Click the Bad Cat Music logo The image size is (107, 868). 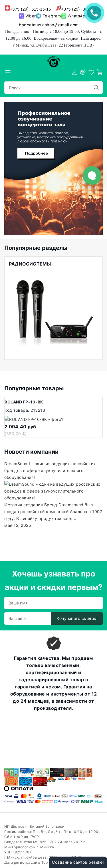click(54, 62)
